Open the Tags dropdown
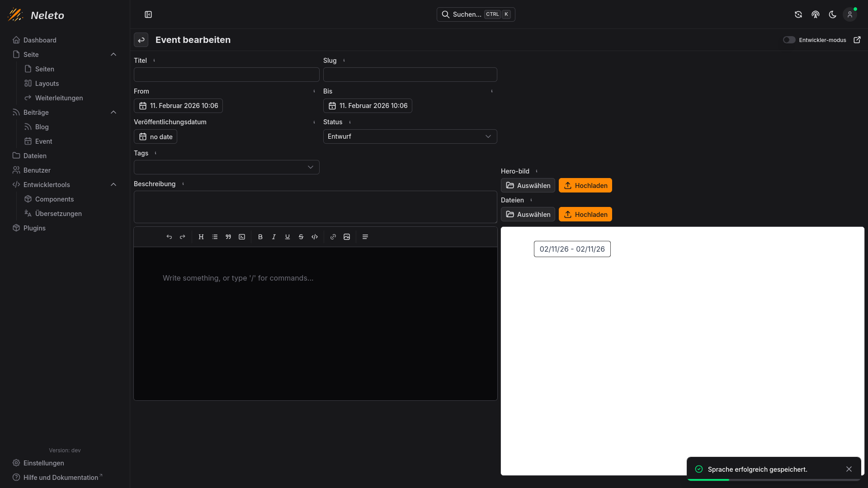This screenshot has height=488, width=868. point(226,167)
